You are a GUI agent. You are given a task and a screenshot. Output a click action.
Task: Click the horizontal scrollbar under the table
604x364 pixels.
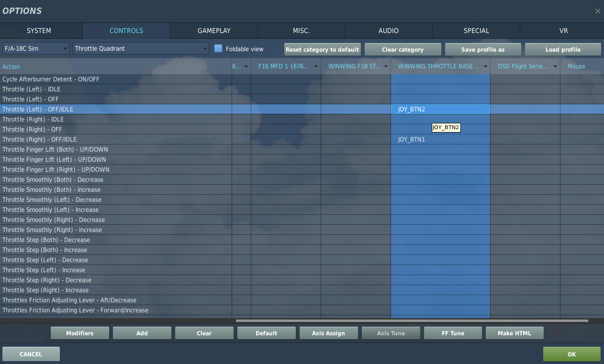[412, 321]
